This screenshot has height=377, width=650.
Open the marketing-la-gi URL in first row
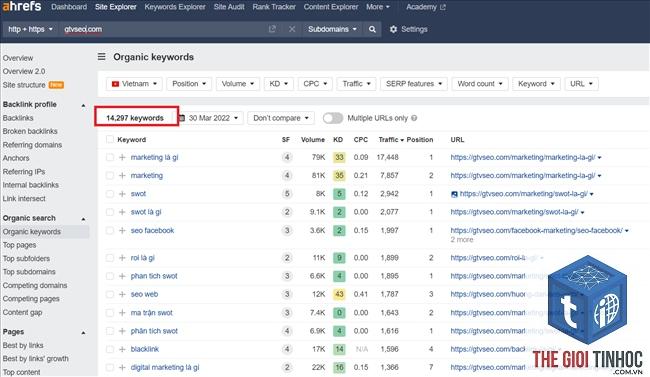click(523, 158)
